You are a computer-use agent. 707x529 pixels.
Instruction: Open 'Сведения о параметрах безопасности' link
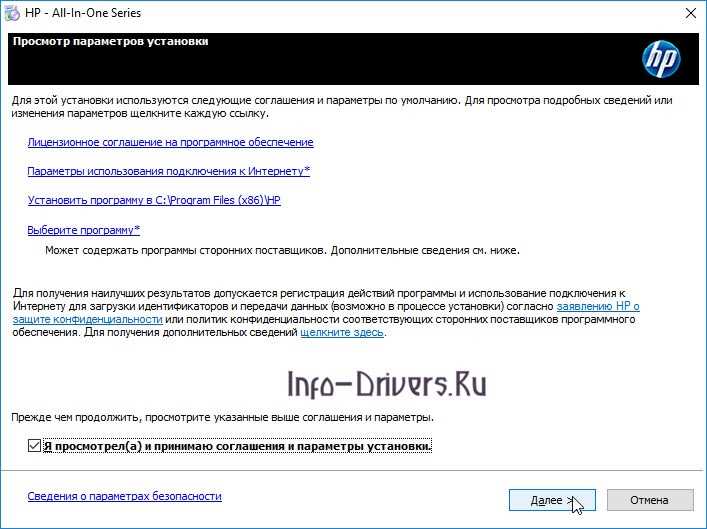124,496
